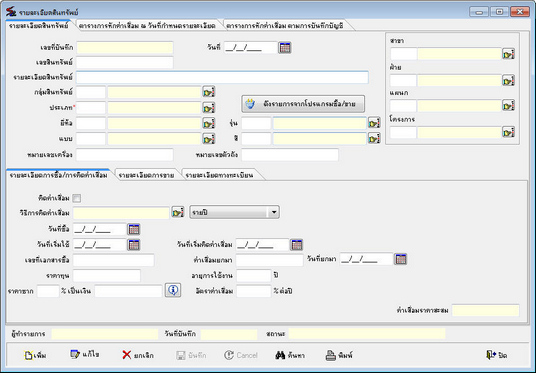Focus the เลขสินทรัพย์ field
Viewport: 536px width, 373px height.
click(125, 63)
